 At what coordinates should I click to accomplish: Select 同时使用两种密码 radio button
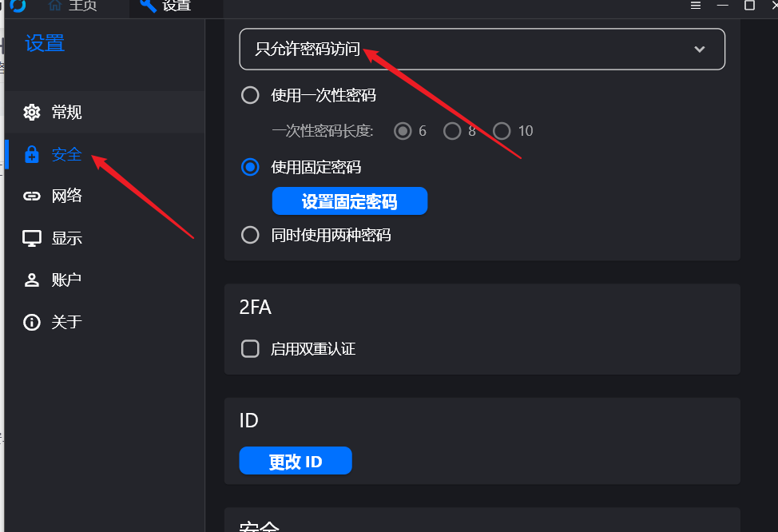(250, 235)
